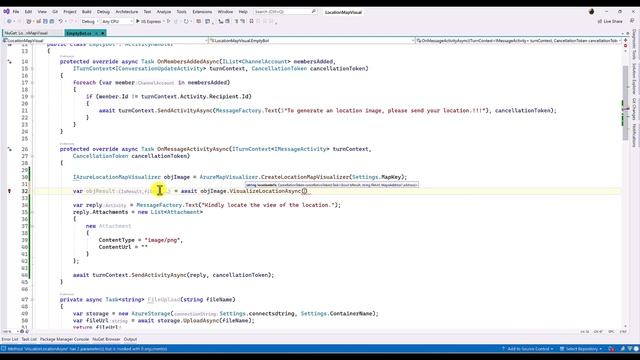Click Add to Source Control
The height and width of the screenshot is (360, 640).
(x=527, y=349)
